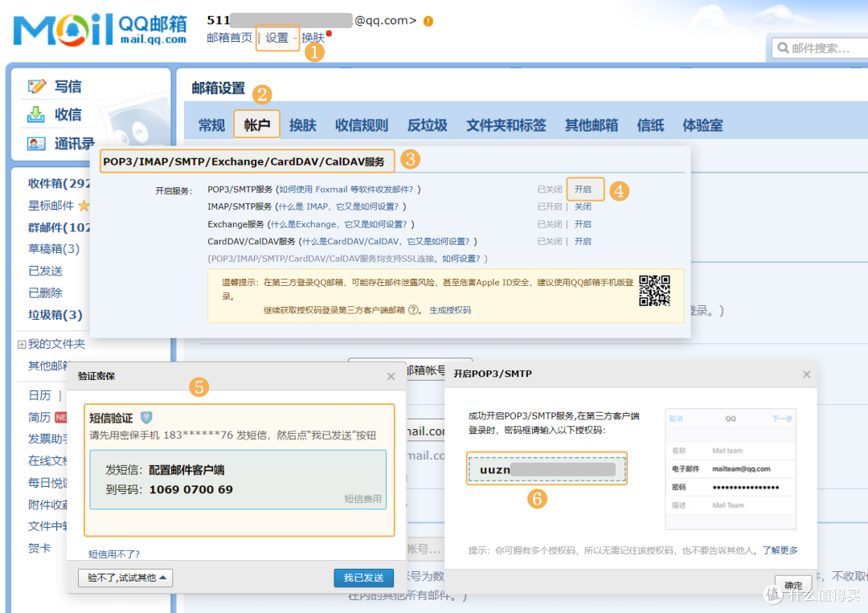Click the help question mark icon

coord(413,310)
